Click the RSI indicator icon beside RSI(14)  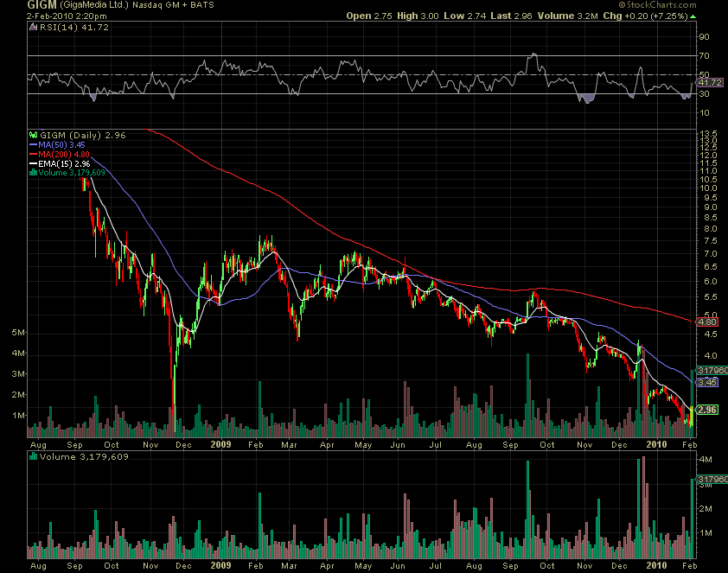[34, 28]
